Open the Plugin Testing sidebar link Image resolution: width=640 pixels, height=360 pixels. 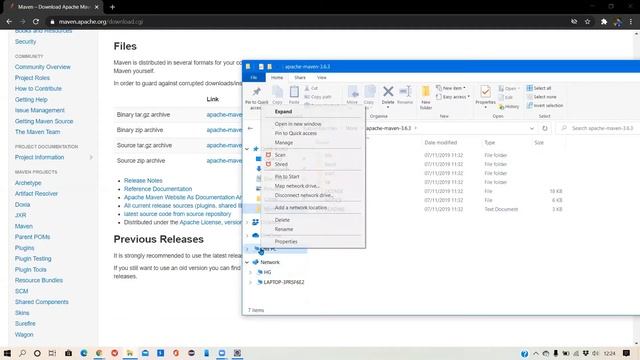point(33,259)
